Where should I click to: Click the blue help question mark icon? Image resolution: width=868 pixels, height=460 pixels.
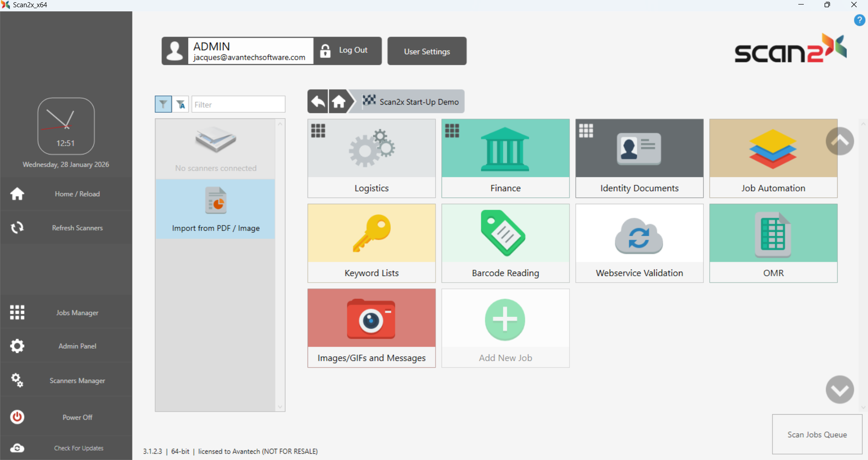click(x=859, y=20)
